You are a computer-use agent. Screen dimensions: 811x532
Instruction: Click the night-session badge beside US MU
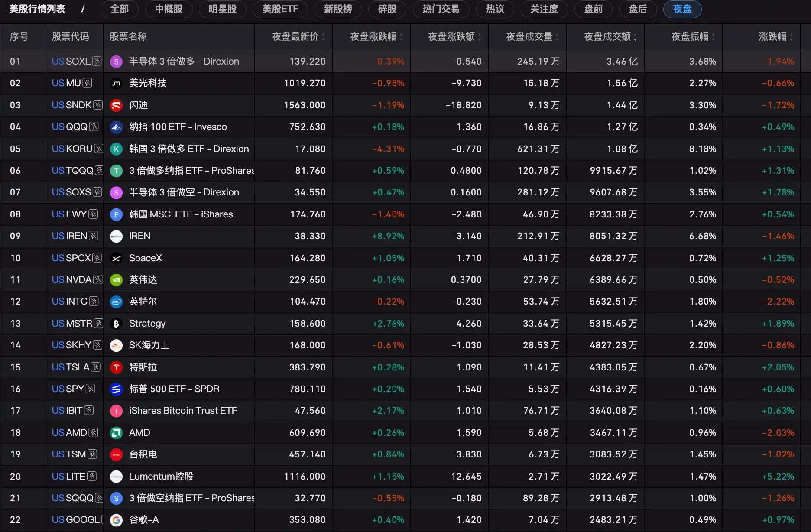click(x=87, y=83)
